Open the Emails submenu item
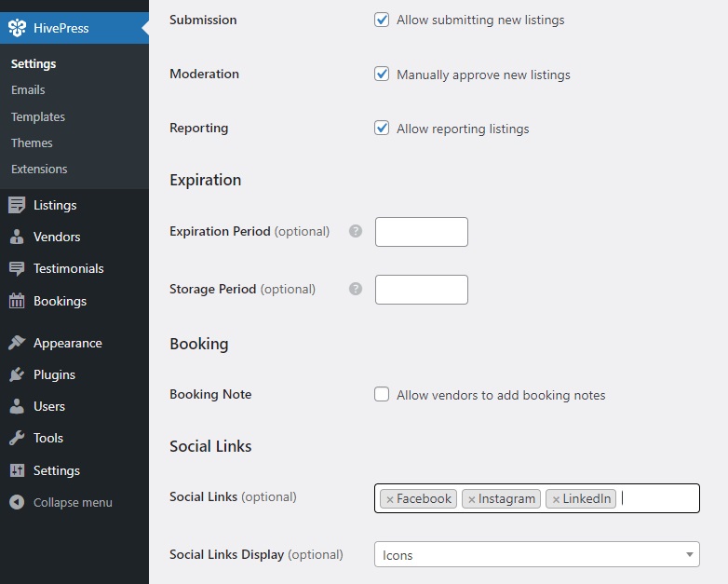 (x=28, y=90)
